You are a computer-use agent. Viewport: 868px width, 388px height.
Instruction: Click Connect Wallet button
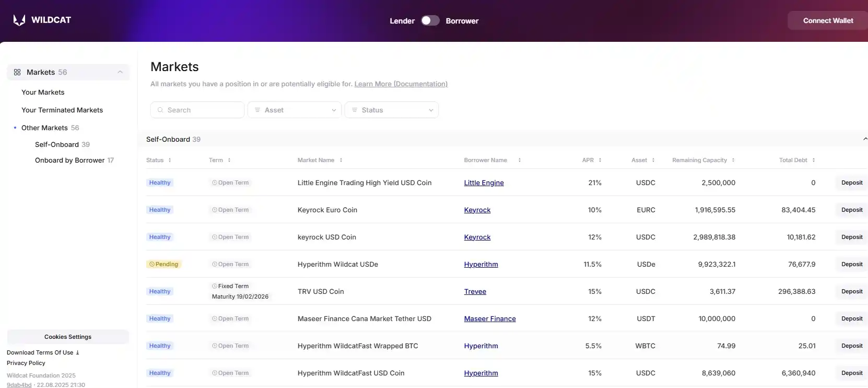point(828,20)
